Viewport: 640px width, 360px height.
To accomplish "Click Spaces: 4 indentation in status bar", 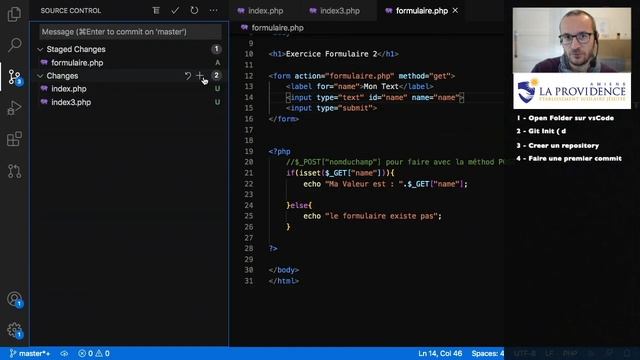I will [x=487, y=353].
